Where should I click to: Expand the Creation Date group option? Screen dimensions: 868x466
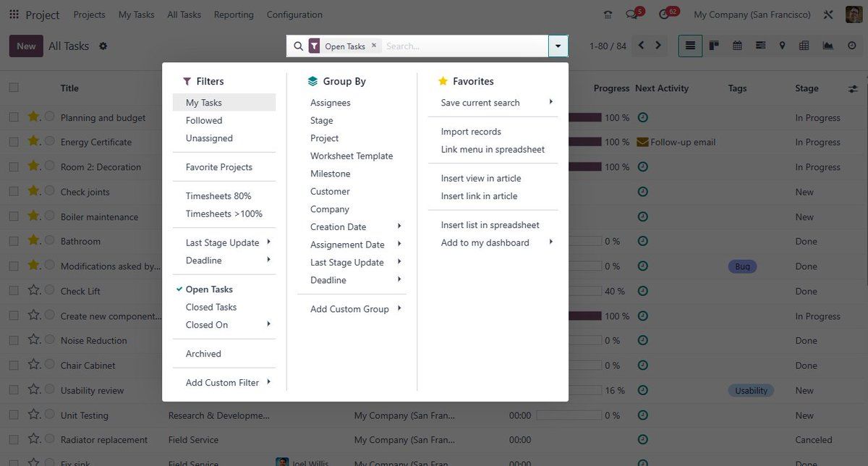pos(354,227)
